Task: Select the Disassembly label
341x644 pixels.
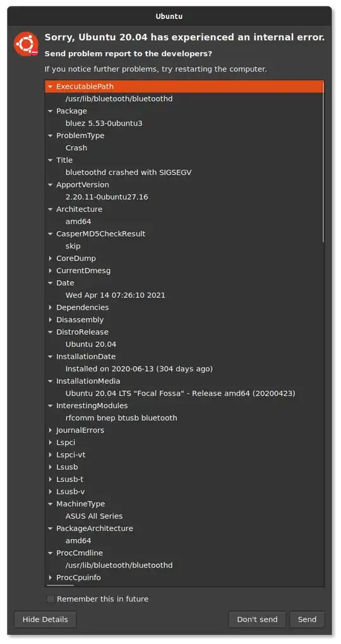Action: (80, 320)
